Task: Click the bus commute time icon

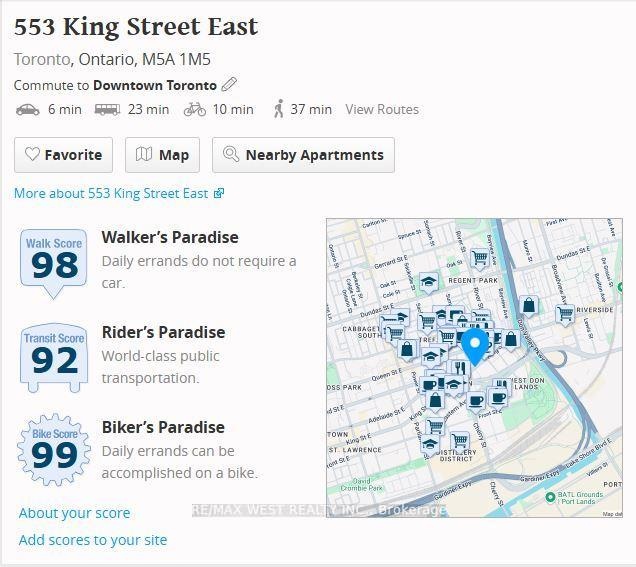Action: click(108, 109)
